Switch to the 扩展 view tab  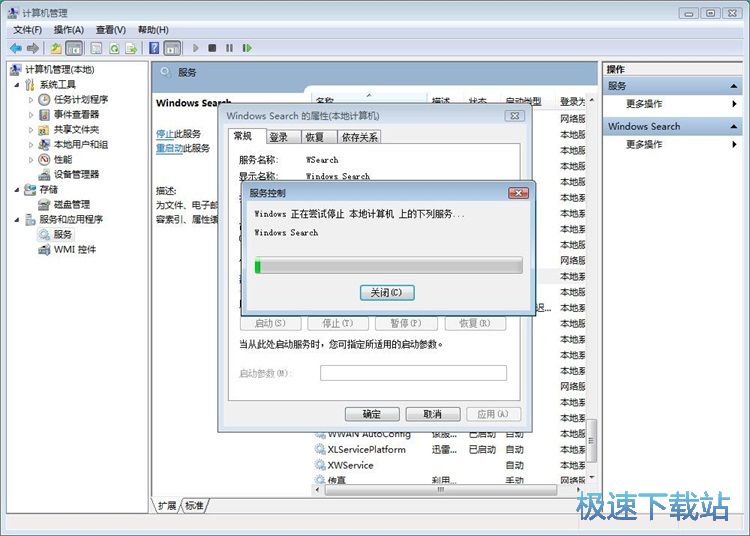tap(167, 505)
